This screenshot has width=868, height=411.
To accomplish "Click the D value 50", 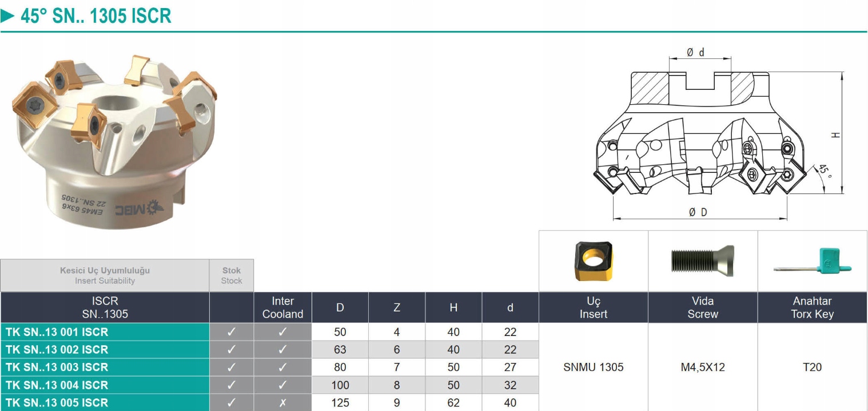I will click(x=340, y=332).
